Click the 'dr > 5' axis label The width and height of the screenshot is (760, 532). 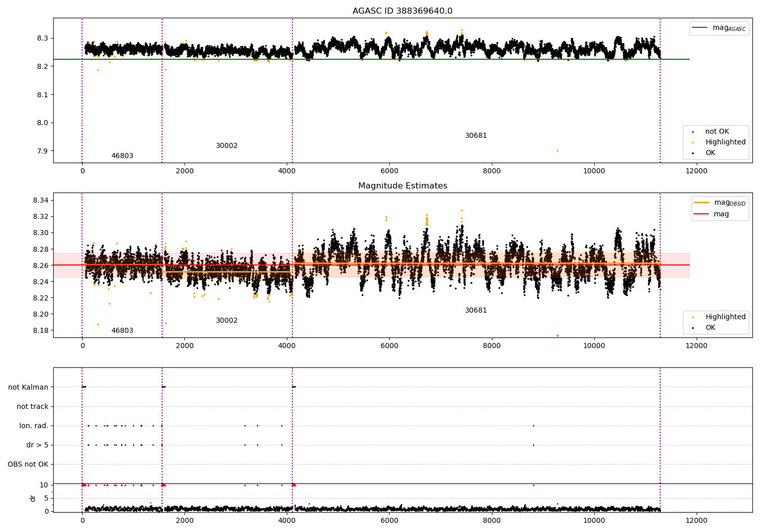pyautogui.click(x=37, y=445)
